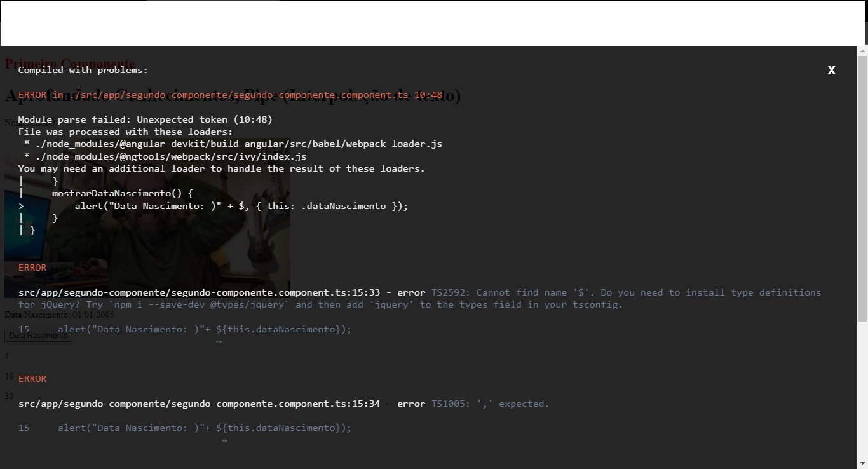Click the @ngtools/webpack/src/ivy/index.js line
The width and height of the screenshot is (868, 469).
click(x=165, y=156)
